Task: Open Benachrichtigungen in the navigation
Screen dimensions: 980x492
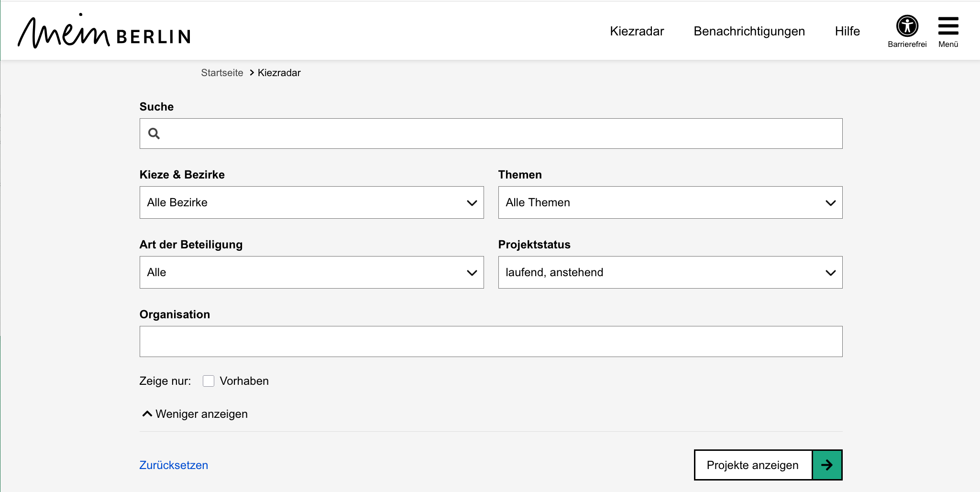Action: [749, 31]
